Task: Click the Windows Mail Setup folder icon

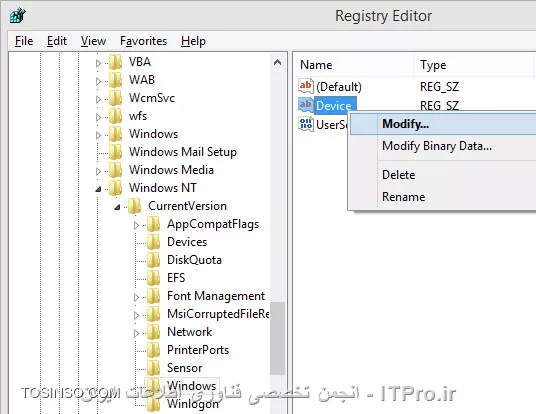Action: (x=115, y=151)
